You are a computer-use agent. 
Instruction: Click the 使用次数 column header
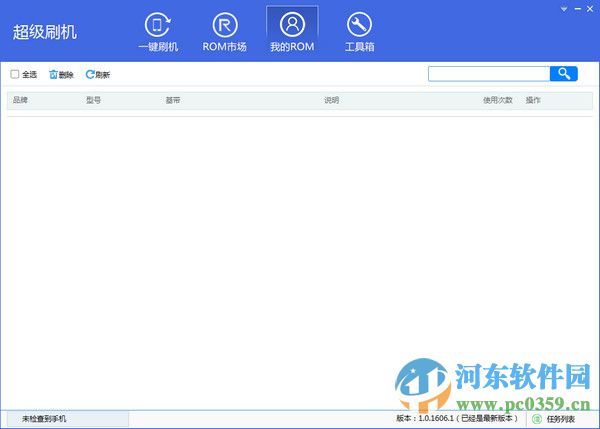click(x=497, y=100)
